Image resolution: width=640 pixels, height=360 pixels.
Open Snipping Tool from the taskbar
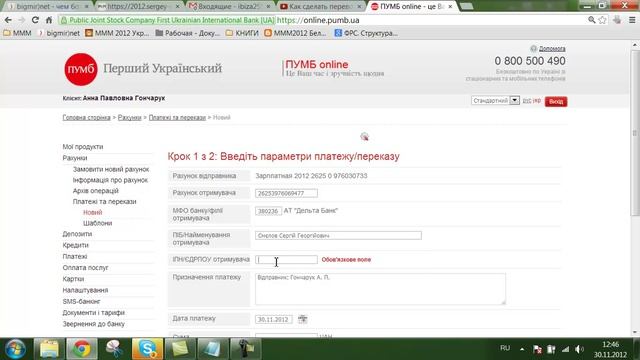114,349
